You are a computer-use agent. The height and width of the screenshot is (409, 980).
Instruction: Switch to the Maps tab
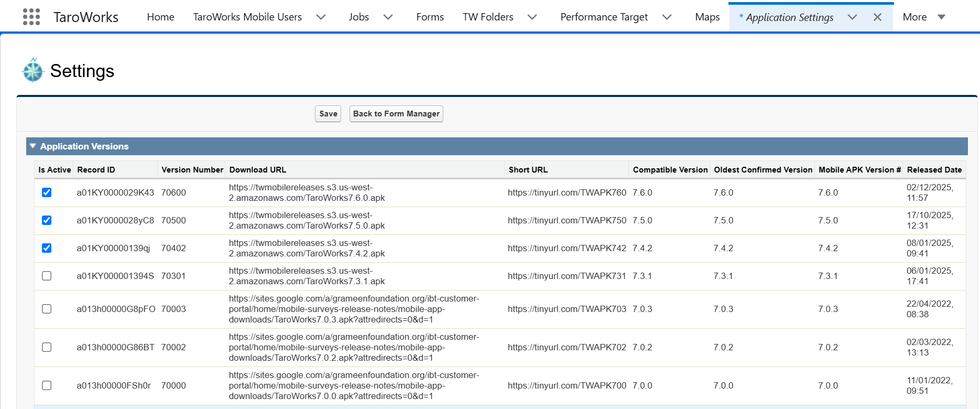[707, 17]
